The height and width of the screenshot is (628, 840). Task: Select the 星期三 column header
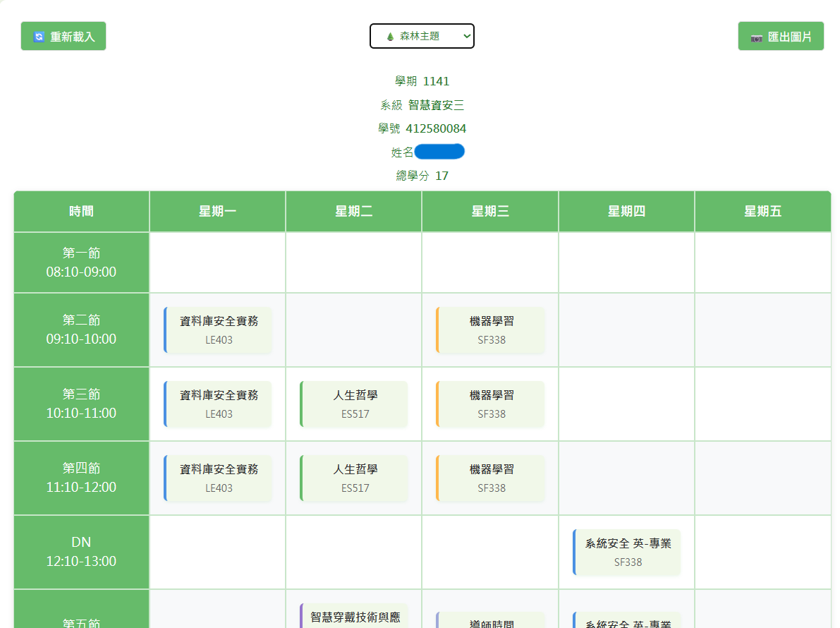pos(490,211)
